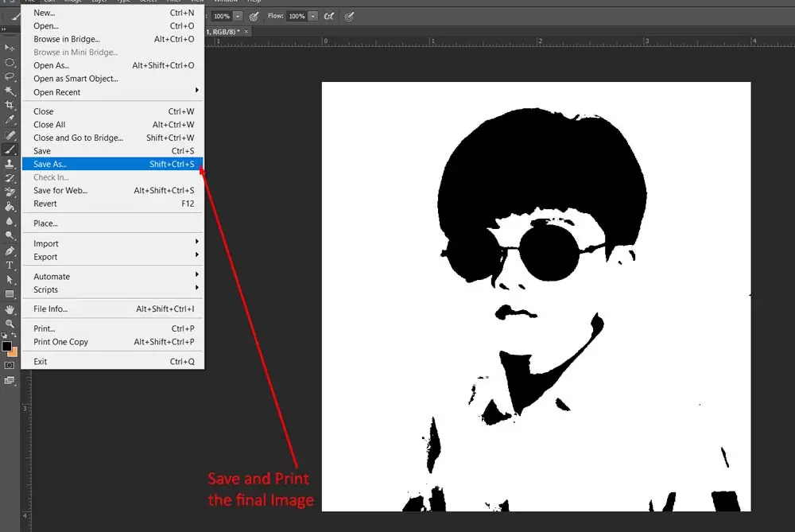Image resolution: width=795 pixels, height=532 pixels.
Task: Click Save for Web menu entry
Action: click(60, 190)
